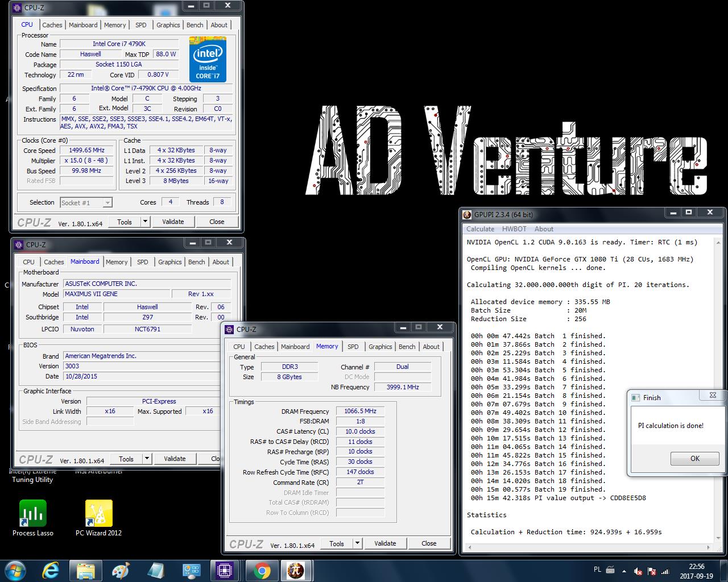Open Windows Explorer folder icon in taskbar
The height and width of the screenshot is (582, 728).
[x=86, y=571]
